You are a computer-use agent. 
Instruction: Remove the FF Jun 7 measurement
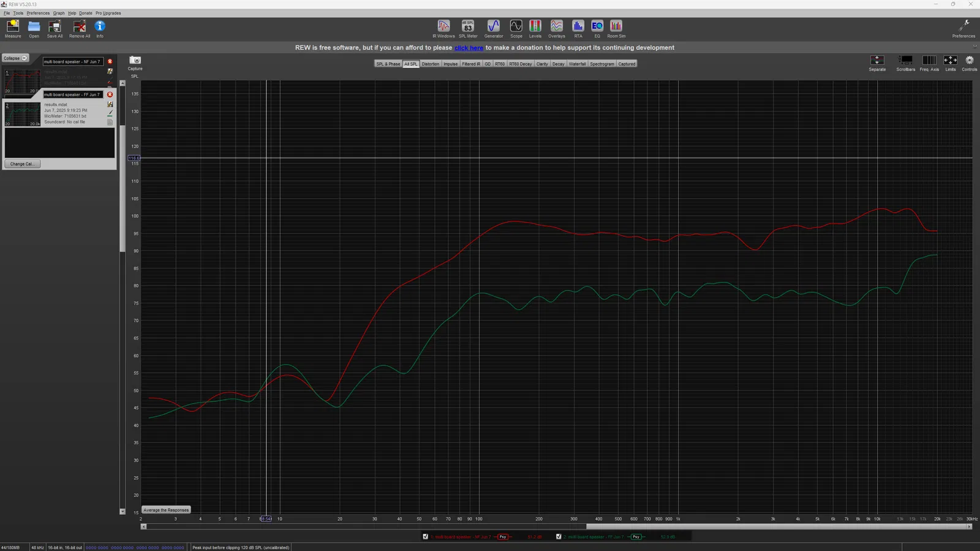(x=110, y=94)
